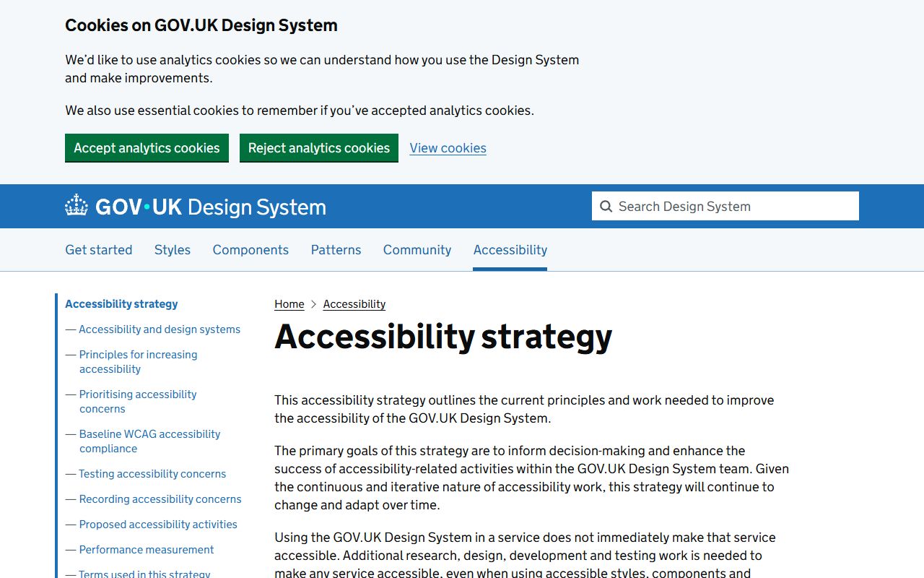Click the search magnifier icon
Screen dimensions: 924x578
coord(606,206)
